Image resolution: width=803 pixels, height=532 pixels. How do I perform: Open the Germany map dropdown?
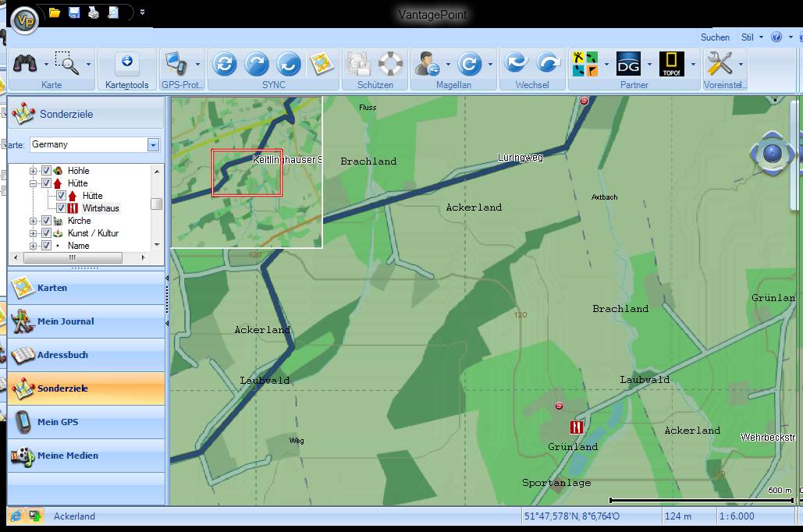coord(153,145)
